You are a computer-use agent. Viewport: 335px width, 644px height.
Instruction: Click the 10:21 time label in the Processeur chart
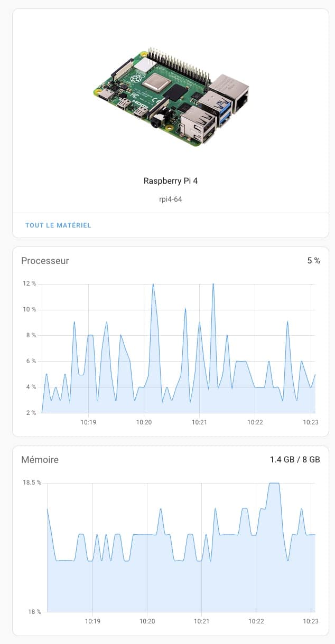(x=199, y=422)
